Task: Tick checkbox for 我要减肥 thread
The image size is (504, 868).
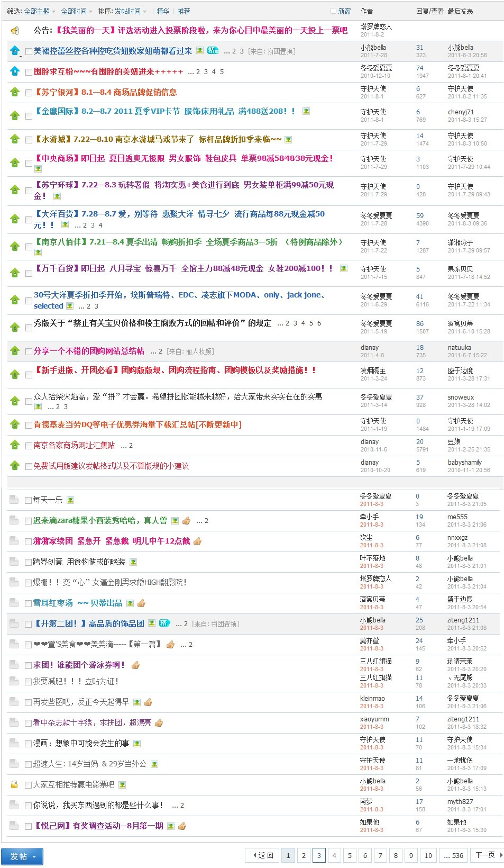Action: tap(29, 682)
